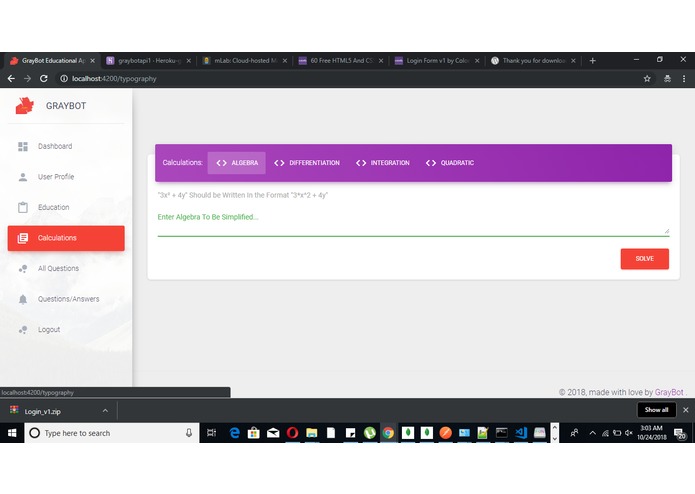Viewport: 695px width, 494px height.
Task: Click the GrayBot logo icon in sidebar
Action: pyautogui.click(x=24, y=105)
